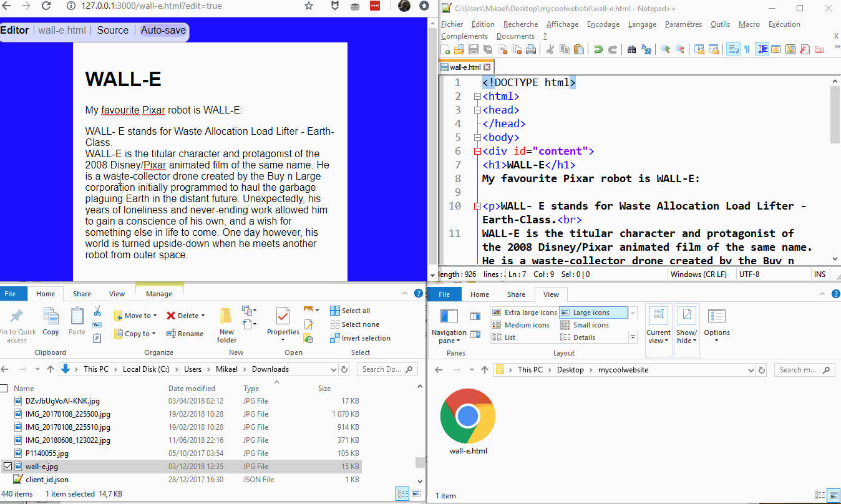The height and width of the screenshot is (504, 841).
Task: Expand address bar history dropdown in Downloads
Action: (x=334, y=369)
